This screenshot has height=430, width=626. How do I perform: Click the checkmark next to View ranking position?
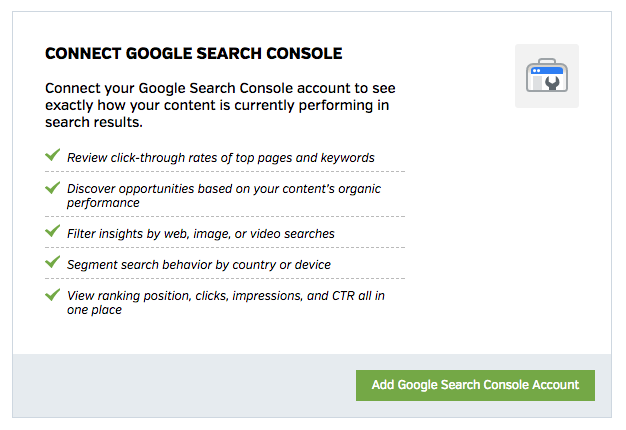pos(53,295)
